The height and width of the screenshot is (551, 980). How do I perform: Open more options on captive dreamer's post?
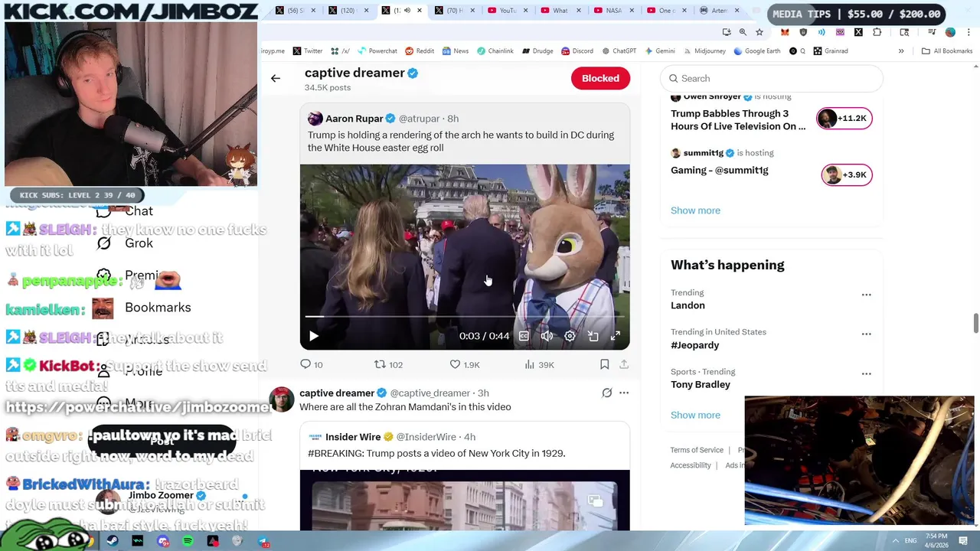point(624,393)
